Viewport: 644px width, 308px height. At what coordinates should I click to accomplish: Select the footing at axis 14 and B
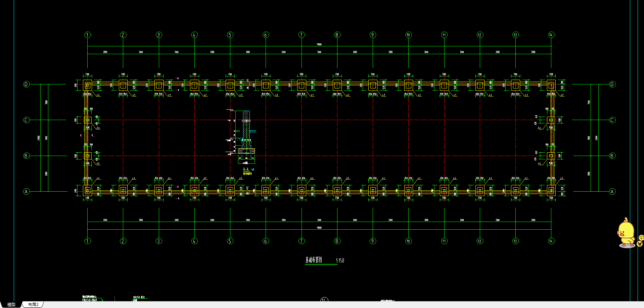pyautogui.click(x=551, y=156)
